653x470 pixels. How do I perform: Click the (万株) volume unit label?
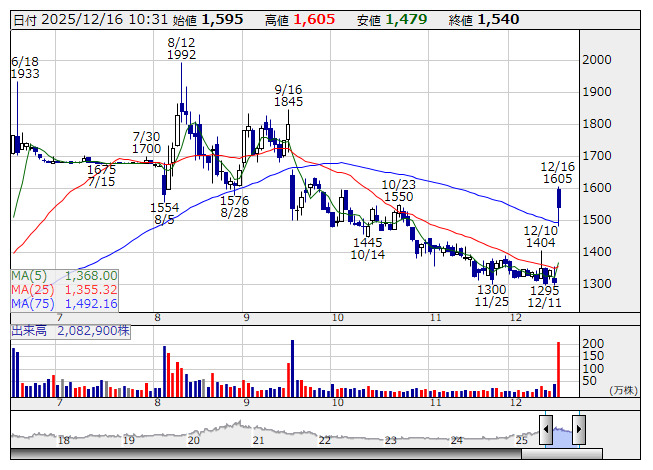(x=623, y=390)
